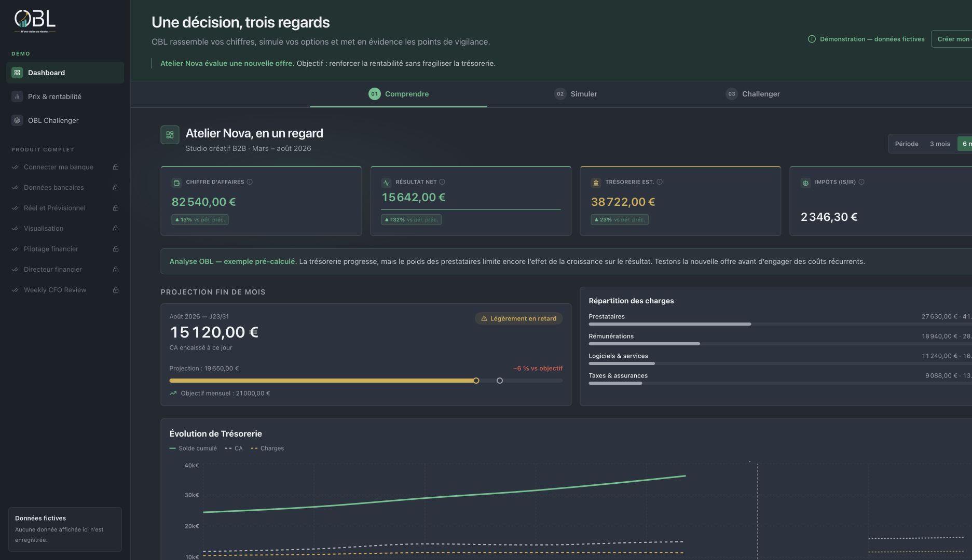Viewport: 972px width, 560px height.
Task: Click the Dashboard grid icon in sidebar
Action: pos(17,73)
